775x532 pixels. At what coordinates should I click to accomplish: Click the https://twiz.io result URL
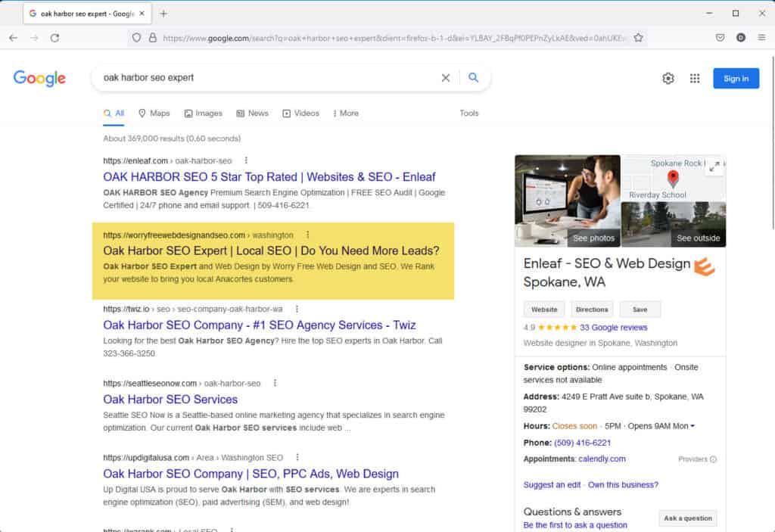click(x=193, y=309)
